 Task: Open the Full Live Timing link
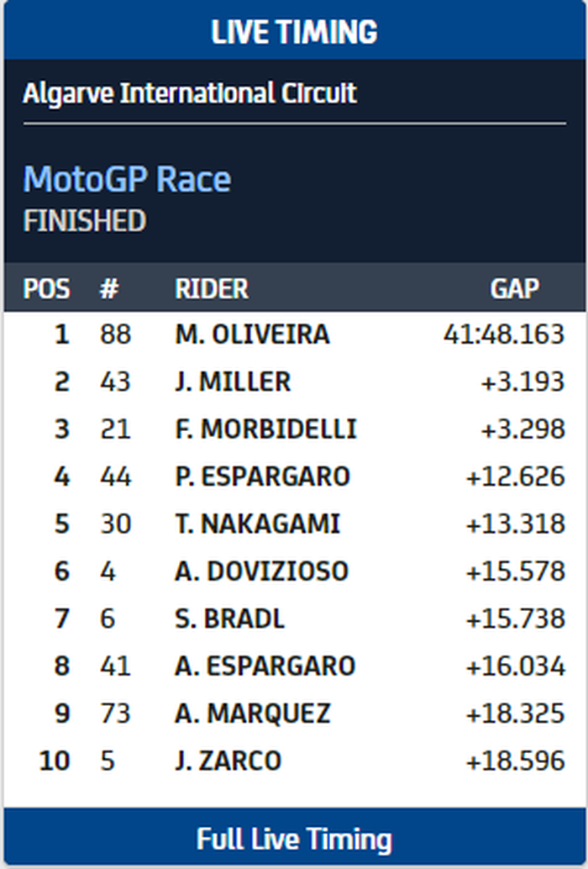(294, 839)
